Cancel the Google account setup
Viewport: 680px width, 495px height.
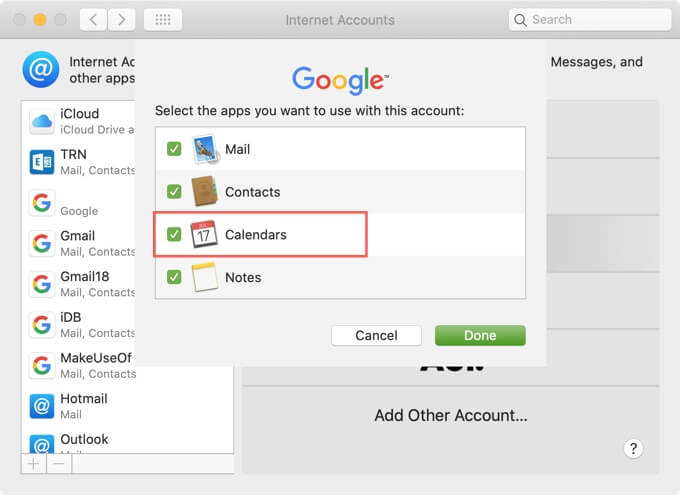[376, 335]
